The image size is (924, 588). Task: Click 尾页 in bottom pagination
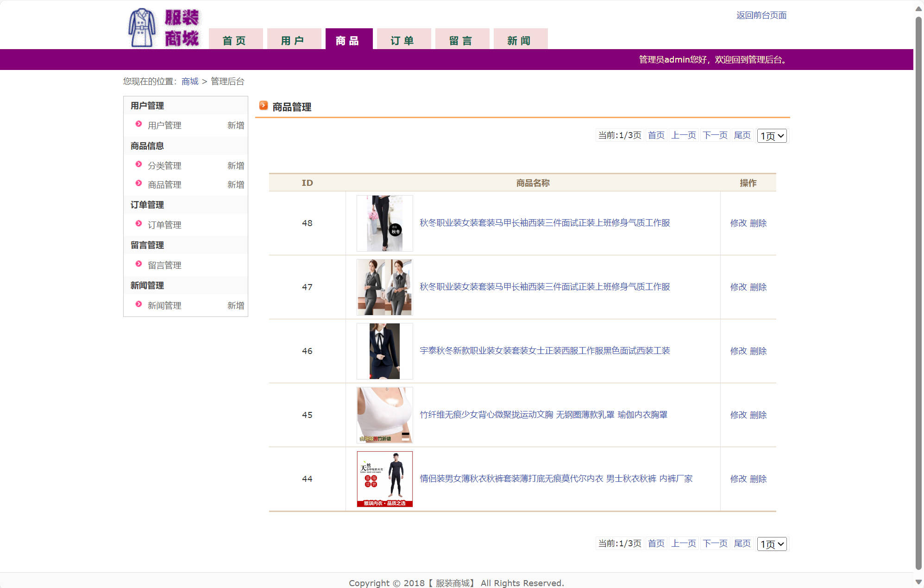[742, 544]
